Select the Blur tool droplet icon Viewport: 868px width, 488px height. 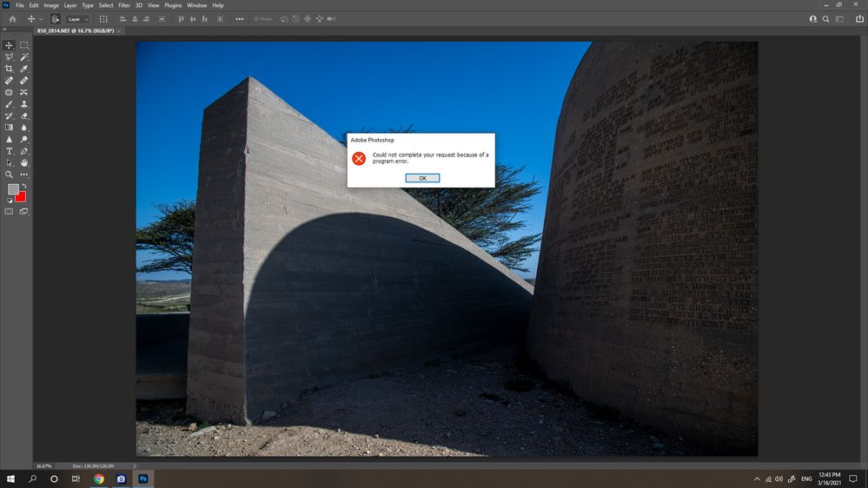(23, 128)
